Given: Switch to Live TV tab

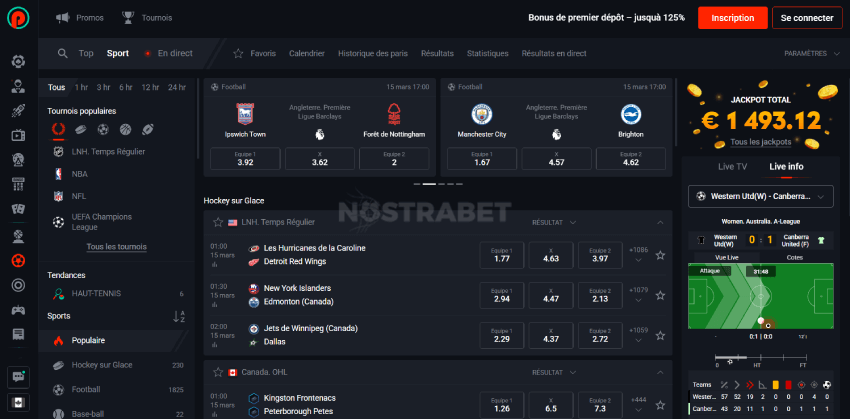Looking at the screenshot, I should 732,166.
